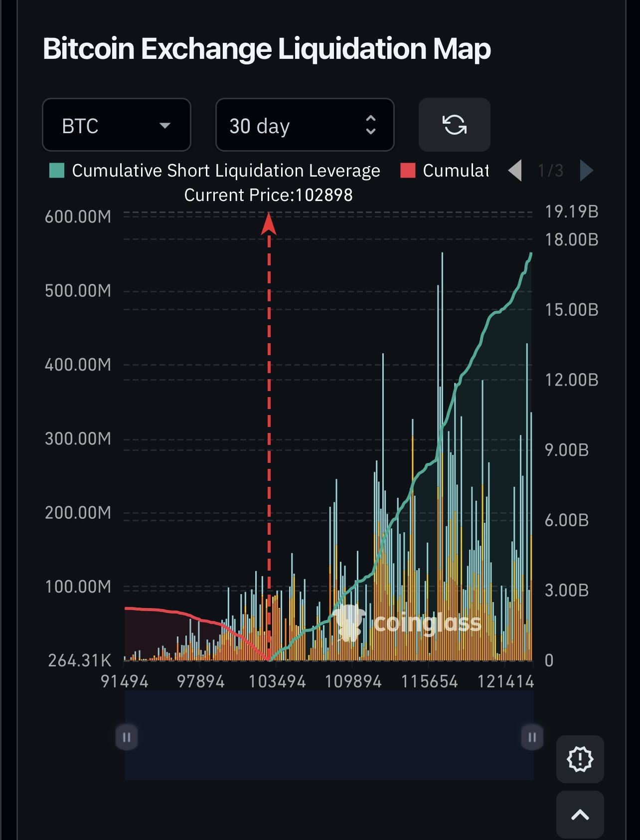Click the Current Price:102898 label
The width and height of the screenshot is (640, 840).
pyautogui.click(x=268, y=195)
